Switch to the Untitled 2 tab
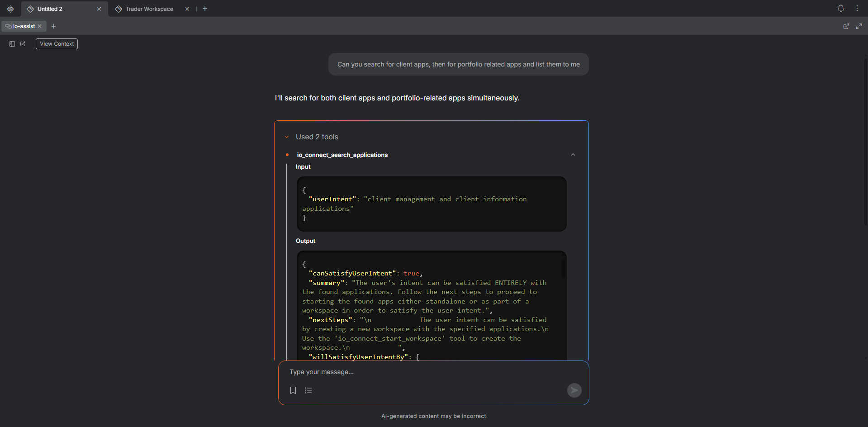Viewport: 868px width, 427px height. click(50, 9)
